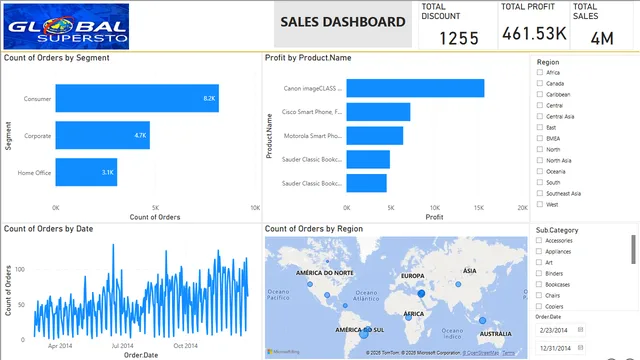640x360 pixels.
Task: Select the map bubble under Ásia label
Action: tap(458, 284)
